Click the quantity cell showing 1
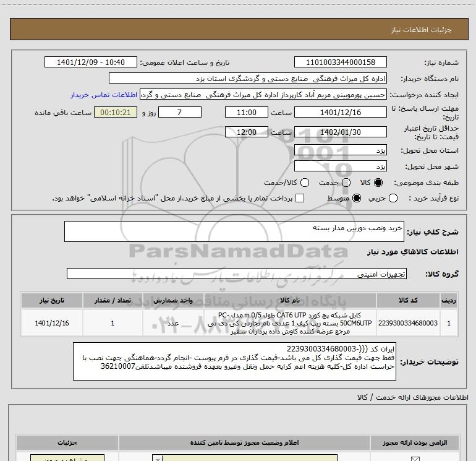Viewport: 476px width, 461px height. [113, 323]
